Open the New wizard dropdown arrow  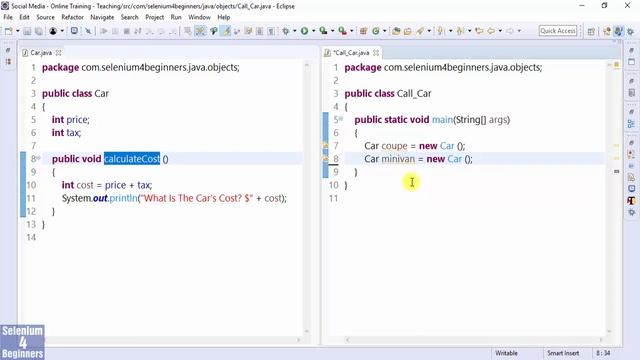[18, 31]
